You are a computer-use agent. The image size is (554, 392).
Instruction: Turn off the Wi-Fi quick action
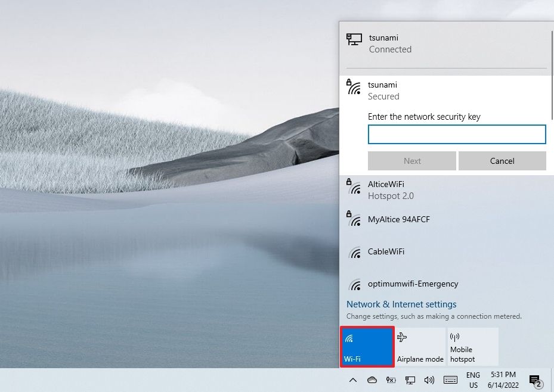(x=367, y=346)
